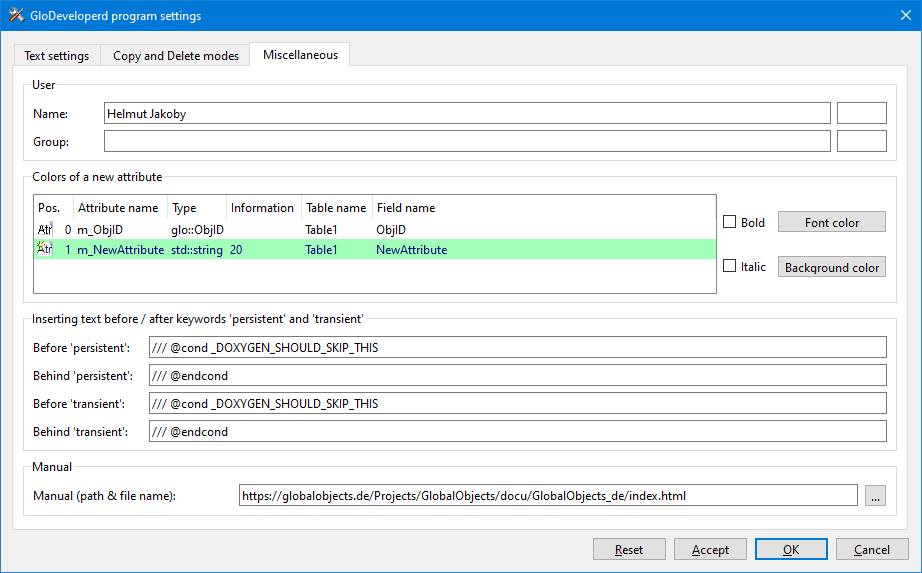
Task: Click the Before 'persistent' text field
Action: click(x=517, y=347)
